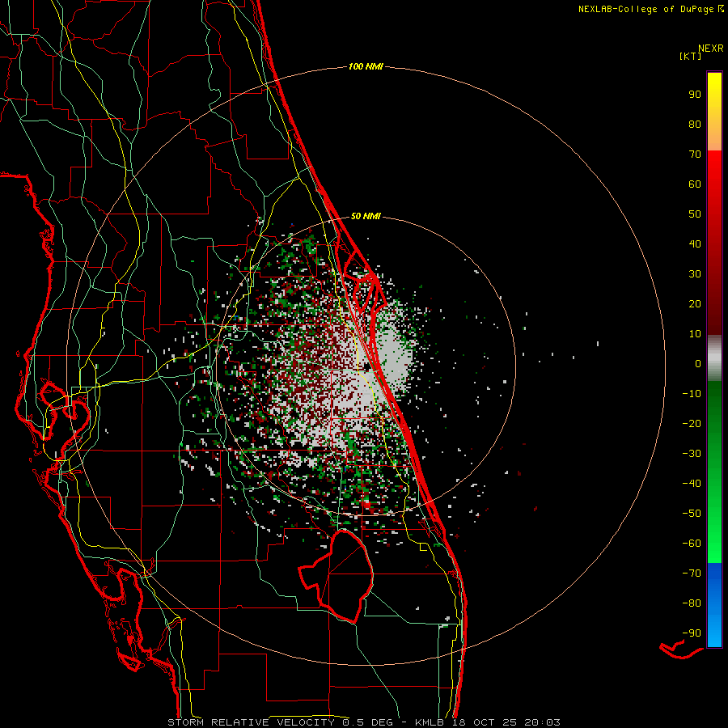
Task: Click the -40 value on the velocity scale
Action: click(692, 484)
